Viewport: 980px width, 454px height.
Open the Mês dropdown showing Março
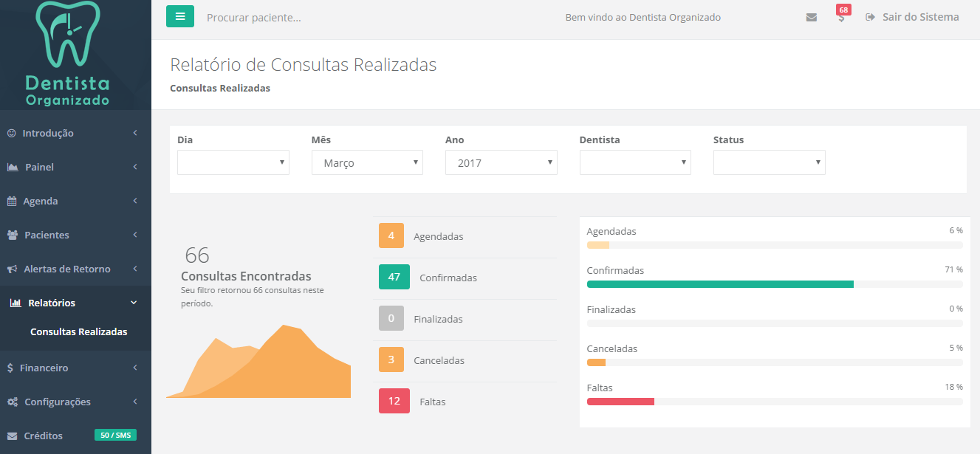367,162
